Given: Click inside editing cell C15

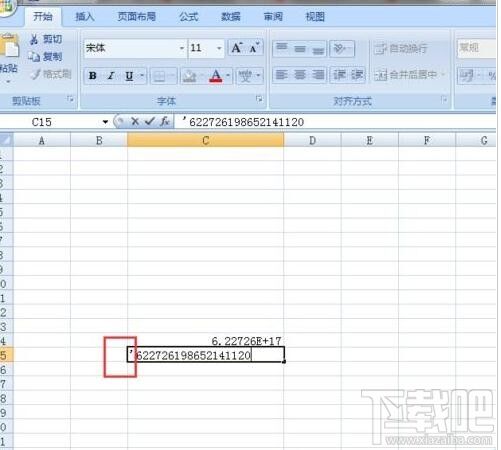Looking at the screenshot, I should click(206, 355).
